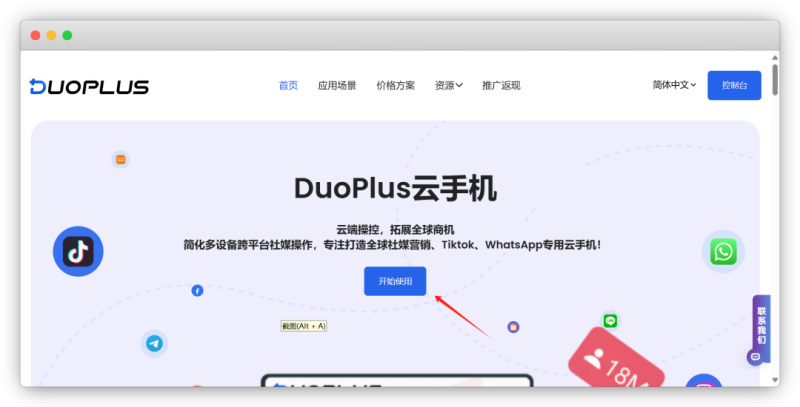Click the scrollbar down arrow
The width and height of the screenshot is (800, 407).
click(775, 380)
